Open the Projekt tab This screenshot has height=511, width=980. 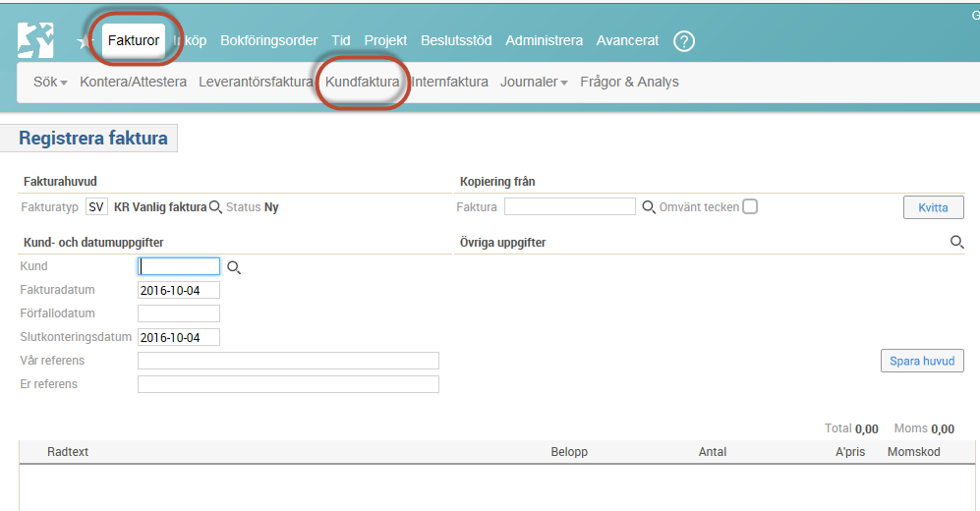coord(385,40)
